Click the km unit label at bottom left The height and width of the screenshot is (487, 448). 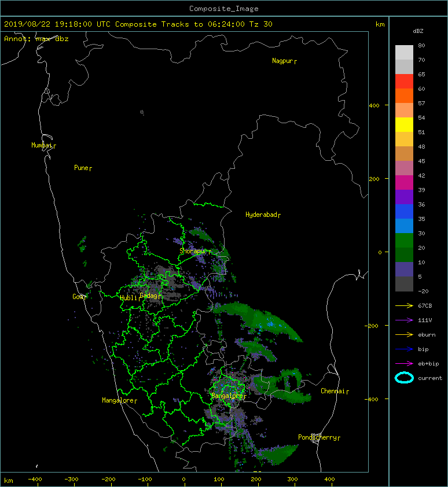(x=9, y=481)
